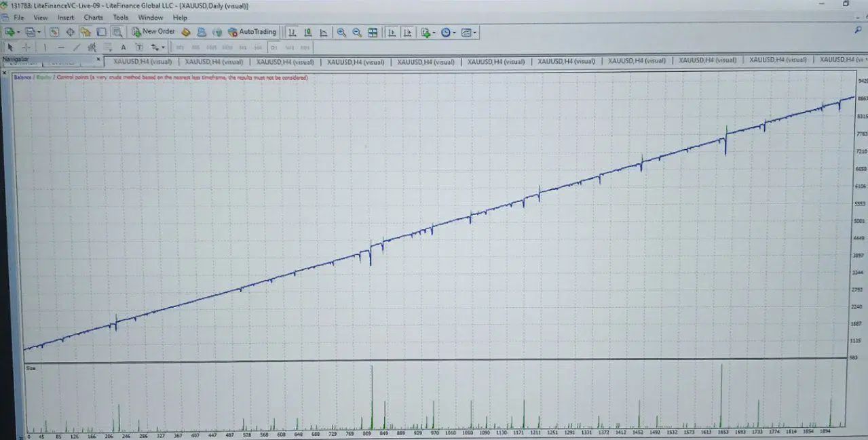Switch to M1 timeframe

pyautogui.click(x=181, y=47)
